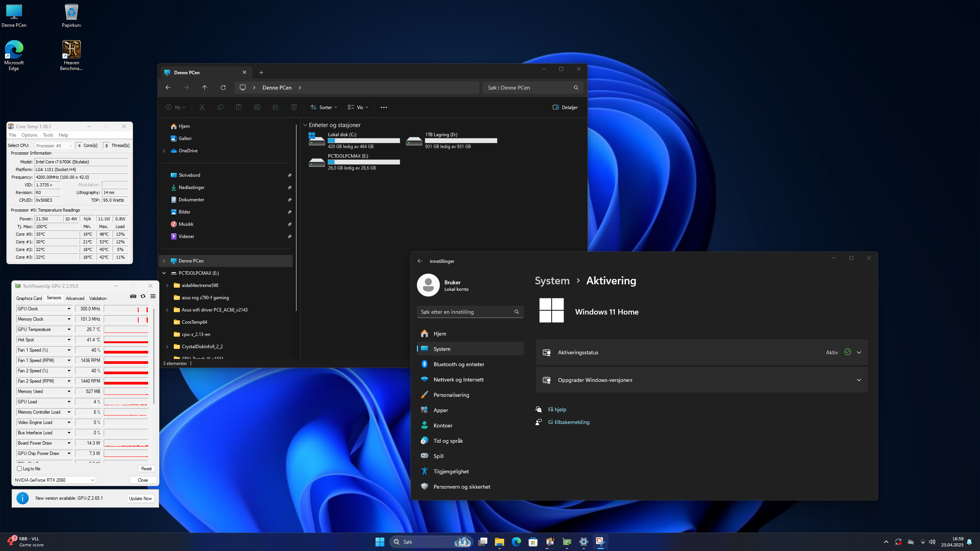Viewport: 980px width, 551px height.
Task: Open Microsoft Edge desktop shortcut
Action: pos(14,55)
